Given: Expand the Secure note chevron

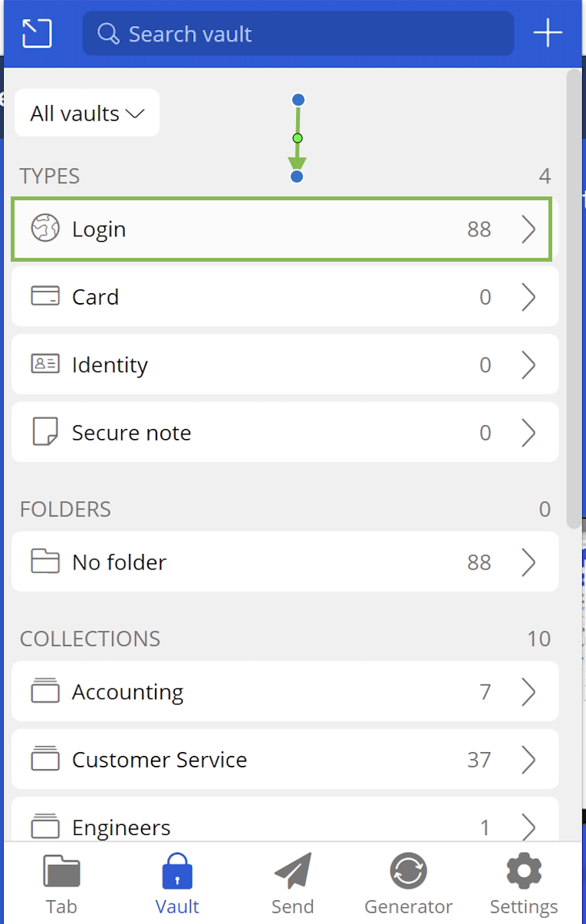Looking at the screenshot, I should (x=528, y=432).
